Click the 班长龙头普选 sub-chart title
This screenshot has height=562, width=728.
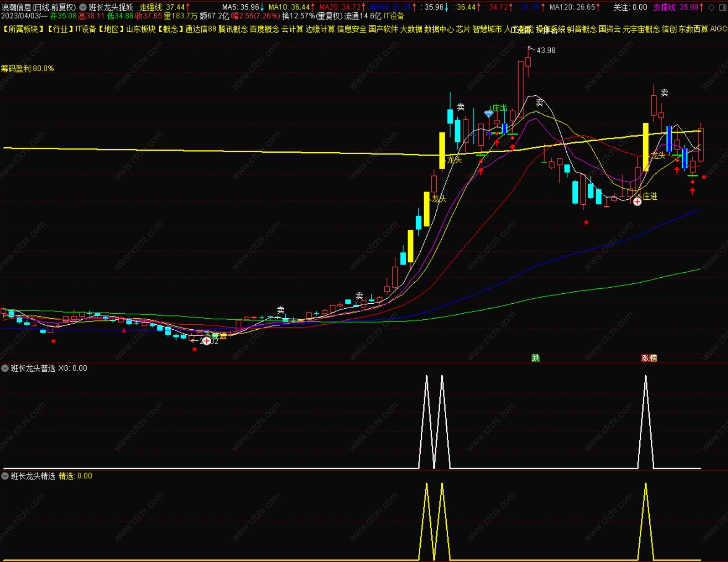33,368
